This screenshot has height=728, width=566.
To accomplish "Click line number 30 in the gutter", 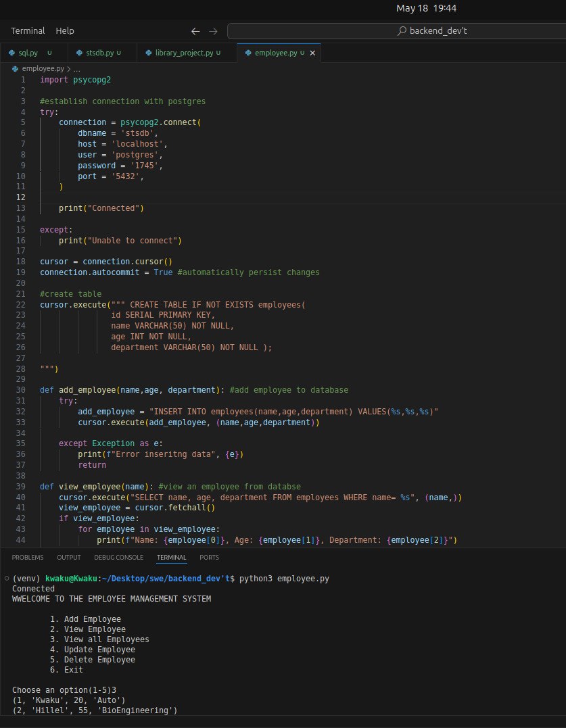I will pos(21,390).
